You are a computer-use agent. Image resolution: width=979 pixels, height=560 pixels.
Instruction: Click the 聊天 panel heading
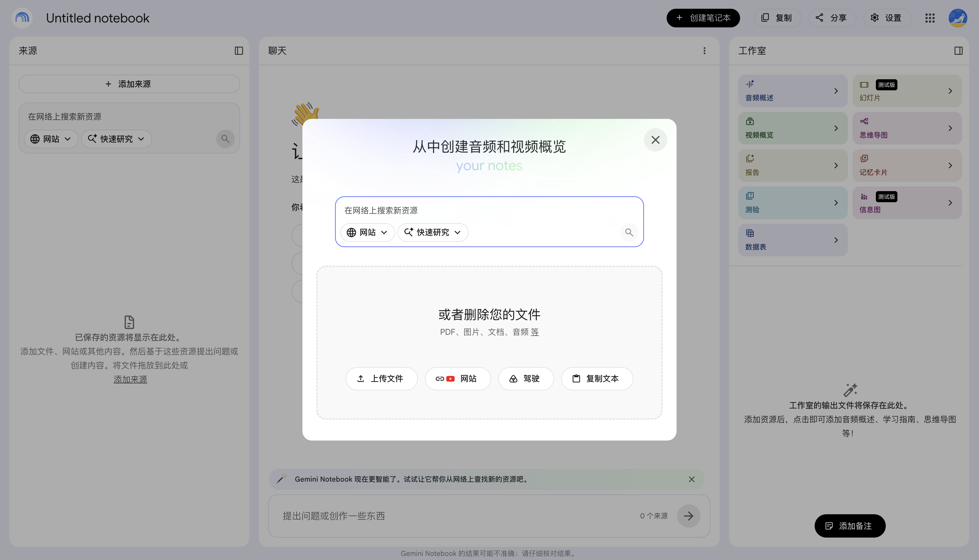click(277, 51)
